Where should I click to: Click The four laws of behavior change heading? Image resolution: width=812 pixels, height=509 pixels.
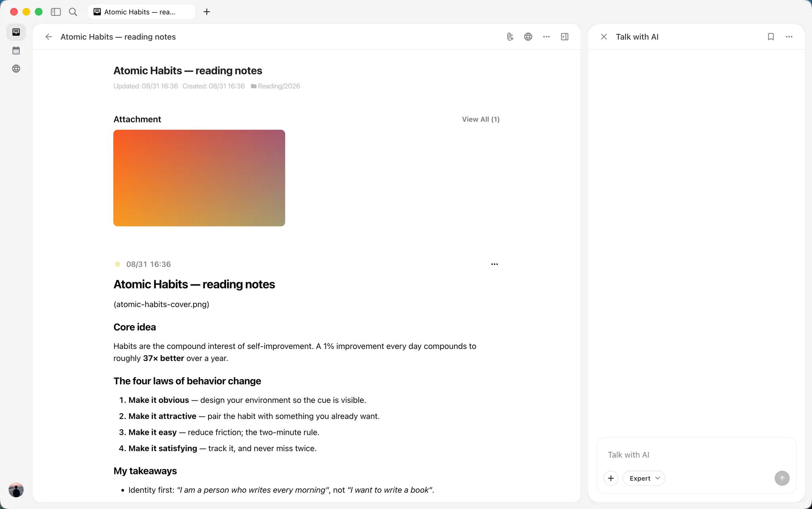click(187, 381)
